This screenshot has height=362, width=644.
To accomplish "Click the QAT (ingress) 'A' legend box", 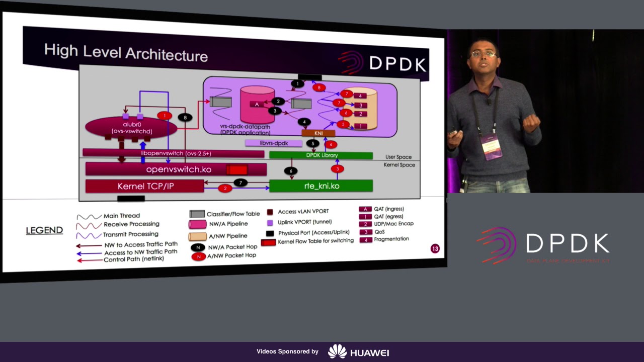I will pyautogui.click(x=365, y=209).
